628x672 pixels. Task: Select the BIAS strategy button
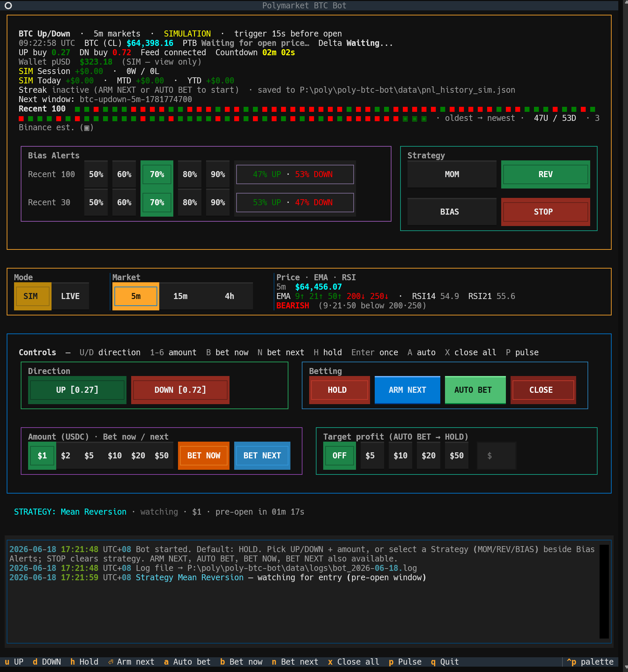(x=452, y=212)
